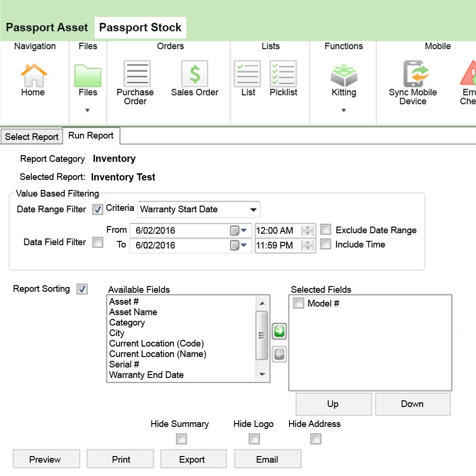Expand the Files dropdown arrow

click(88, 110)
